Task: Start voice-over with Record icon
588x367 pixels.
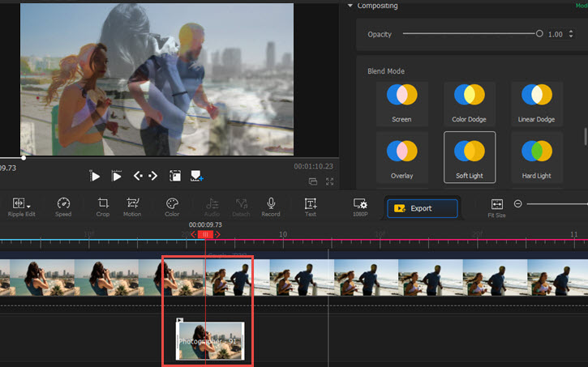Action: click(x=271, y=204)
